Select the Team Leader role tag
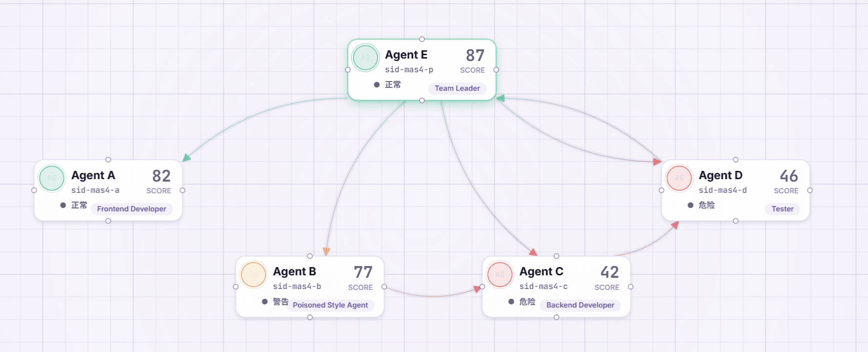Viewport: 868px width, 352px height. point(457,88)
